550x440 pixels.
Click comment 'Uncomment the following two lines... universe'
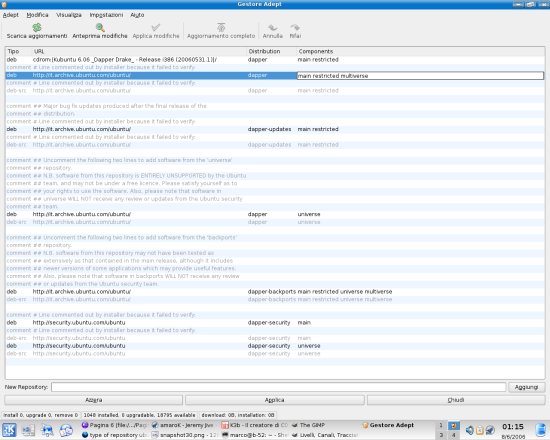click(275, 160)
